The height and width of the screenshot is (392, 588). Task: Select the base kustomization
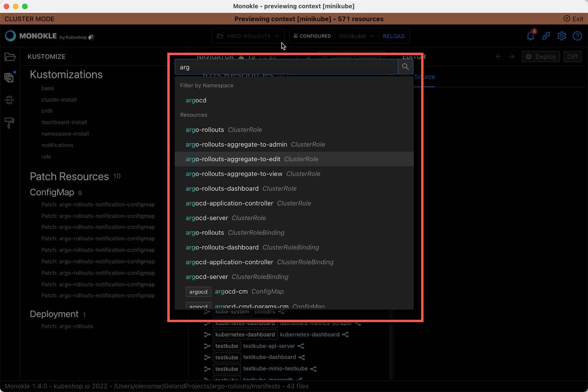[47, 88]
